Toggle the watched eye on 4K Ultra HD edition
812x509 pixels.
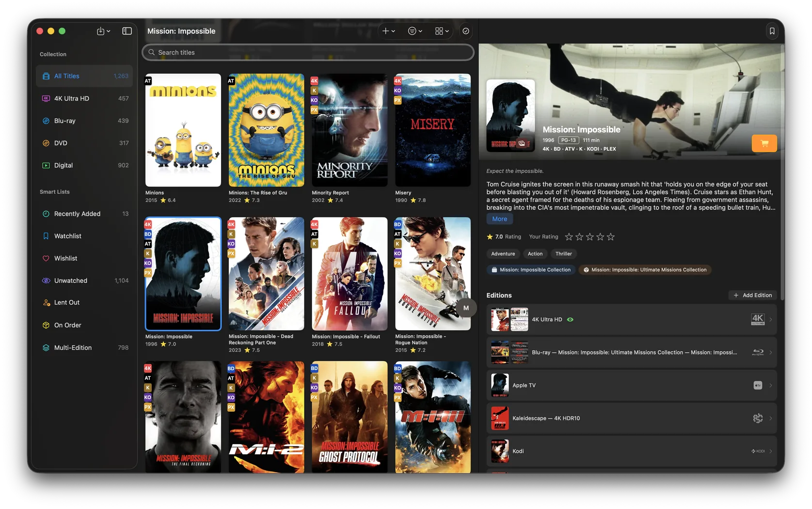coord(570,320)
